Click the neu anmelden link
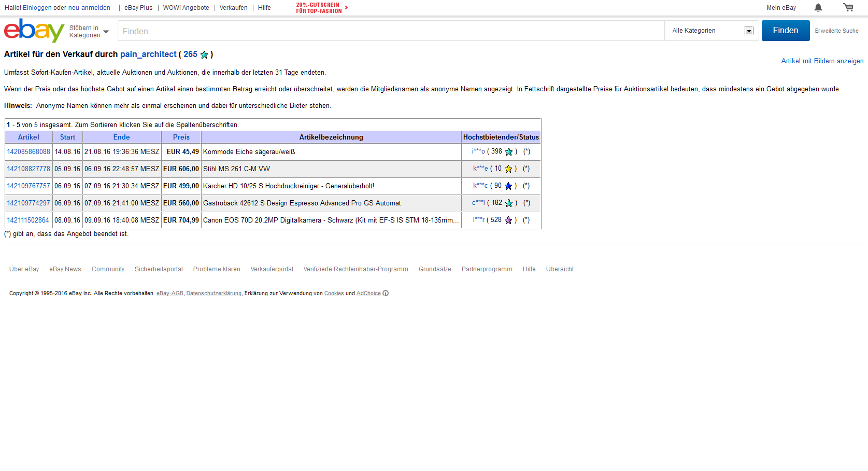 89,8
